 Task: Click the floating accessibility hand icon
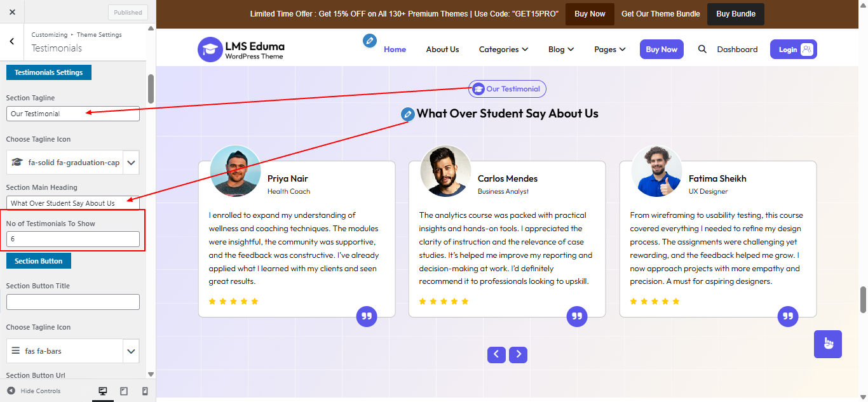coord(827,344)
